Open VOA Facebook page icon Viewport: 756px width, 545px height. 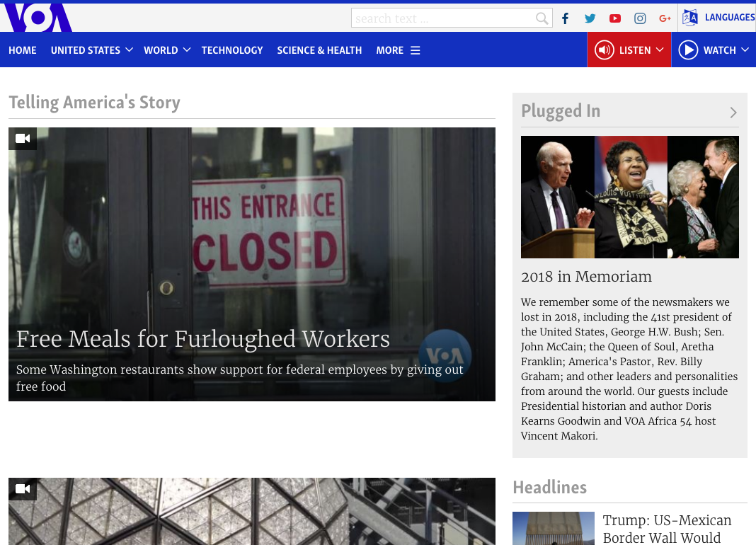565,18
